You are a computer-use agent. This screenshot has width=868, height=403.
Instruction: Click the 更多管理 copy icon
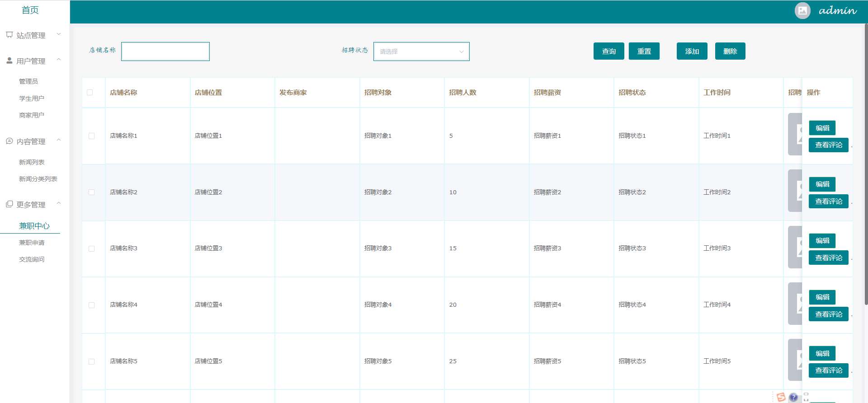[9, 204]
